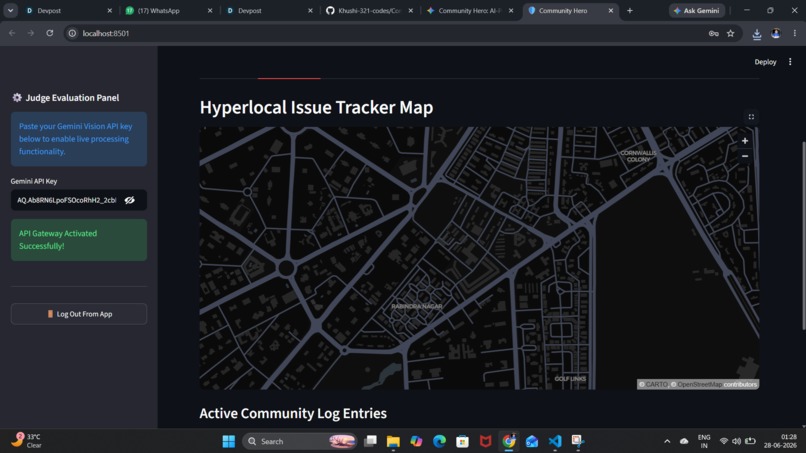Open the CARTO attribution link
Viewport: 806px width, 453px height.
coord(656,384)
